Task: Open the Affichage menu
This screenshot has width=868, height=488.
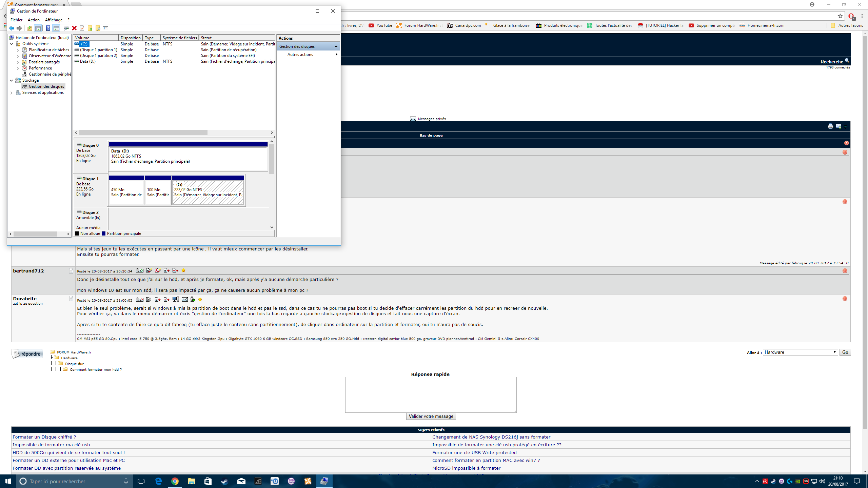Action: click(x=54, y=20)
